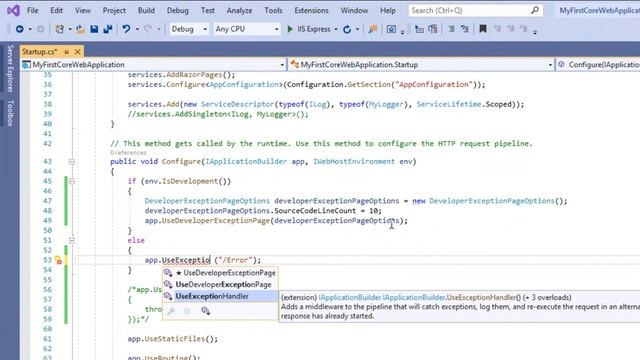This screenshot has width=640, height=360.
Task: Click the Redo icon
Action: (x=148, y=29)
